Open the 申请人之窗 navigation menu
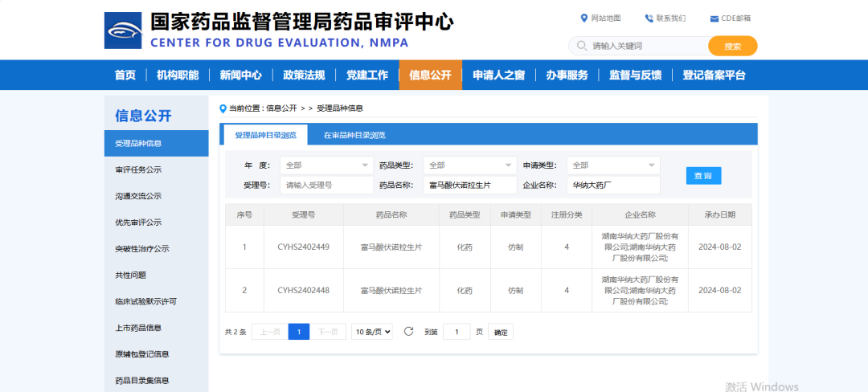868x392 pixels. pyautogui.click(x=498, y=76)
